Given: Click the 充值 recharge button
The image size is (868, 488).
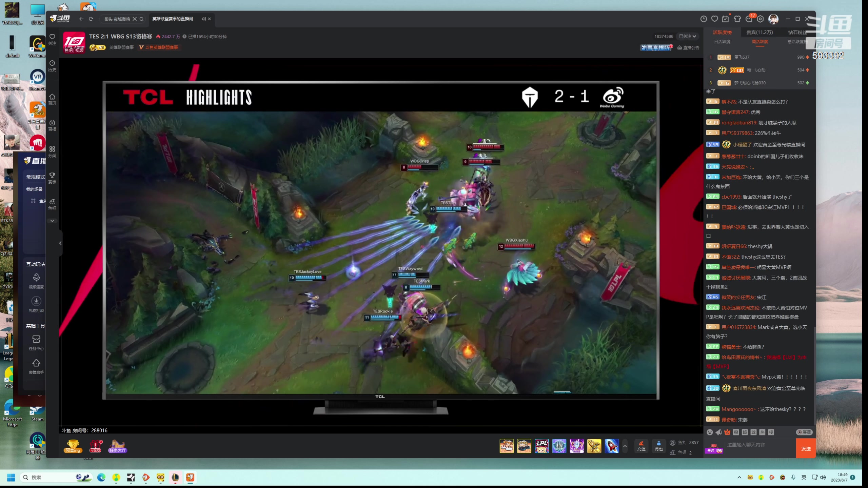Looking at the screenshot, I should [641, 446].
